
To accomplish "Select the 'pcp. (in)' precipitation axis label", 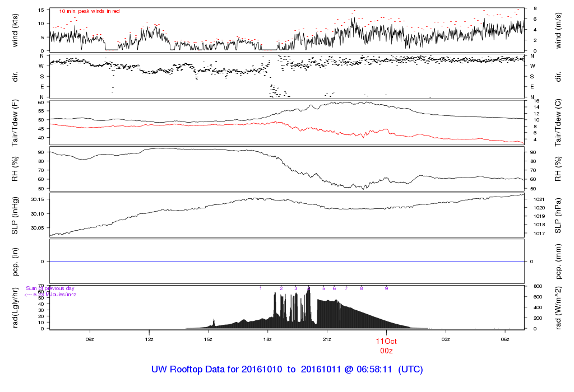I will (x=15, y=262).
